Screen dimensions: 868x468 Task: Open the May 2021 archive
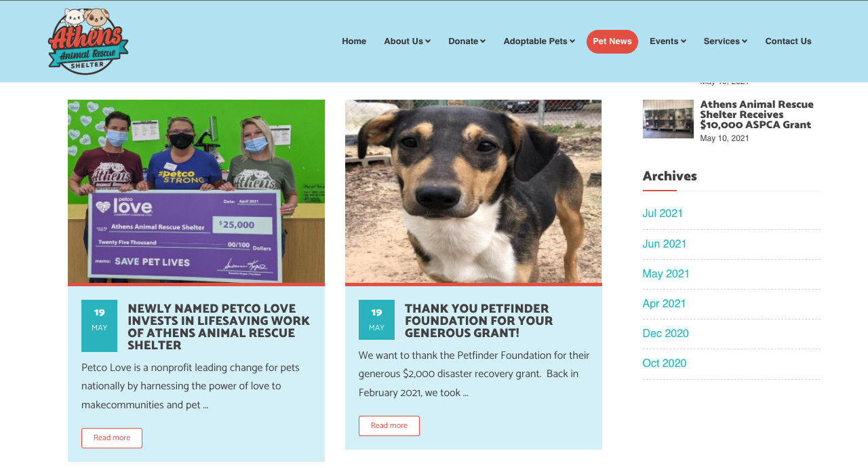point(666,274)
